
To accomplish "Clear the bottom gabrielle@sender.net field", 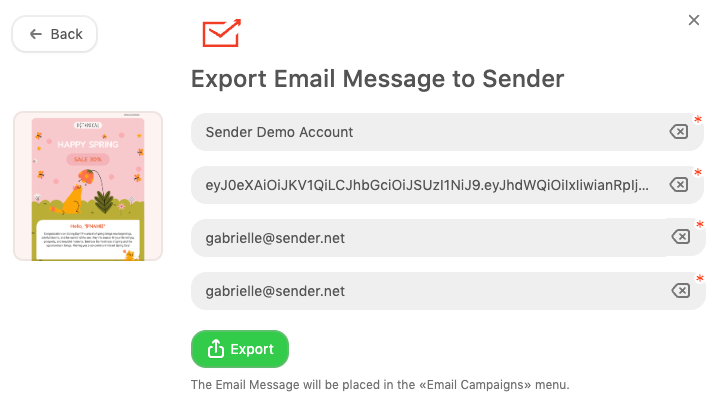I will tap(679, 291).
